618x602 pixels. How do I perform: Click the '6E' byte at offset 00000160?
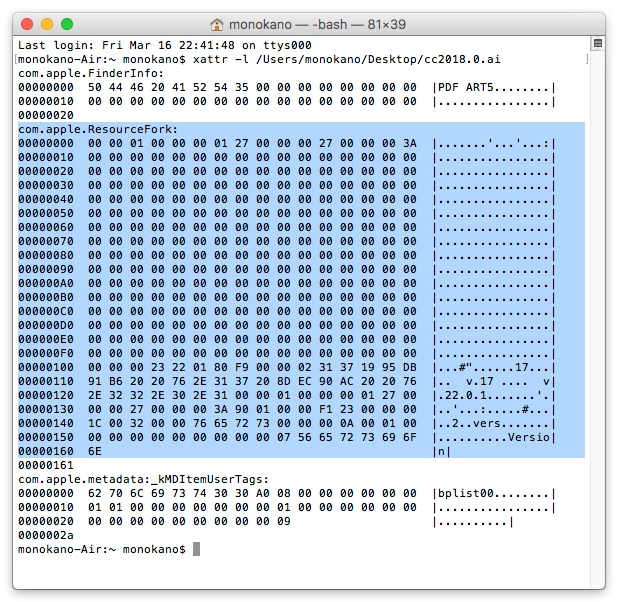pos(95,451)
